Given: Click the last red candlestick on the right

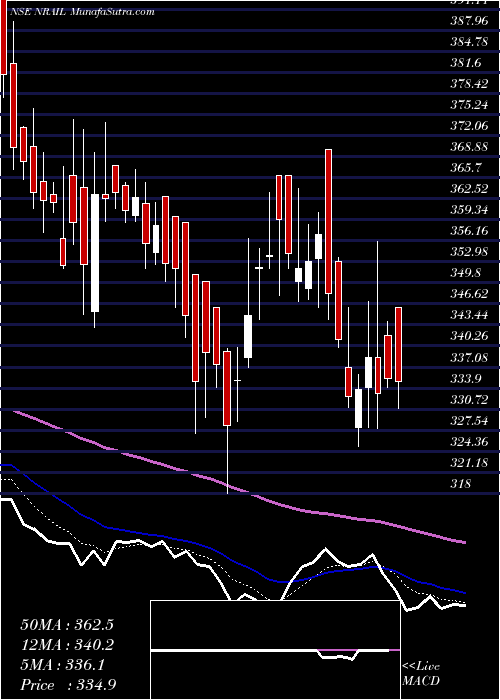Looking at the screenshot, I should pos(399,344).
